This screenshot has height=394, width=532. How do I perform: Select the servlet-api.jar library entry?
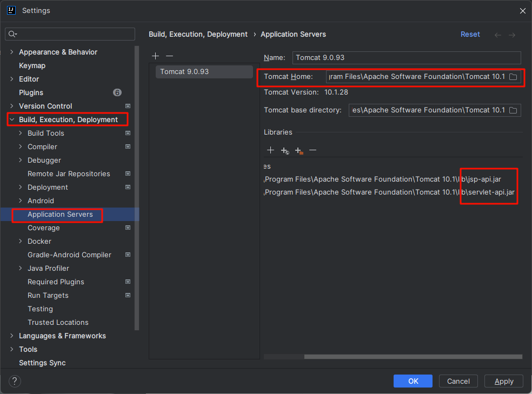coord(389,192)
